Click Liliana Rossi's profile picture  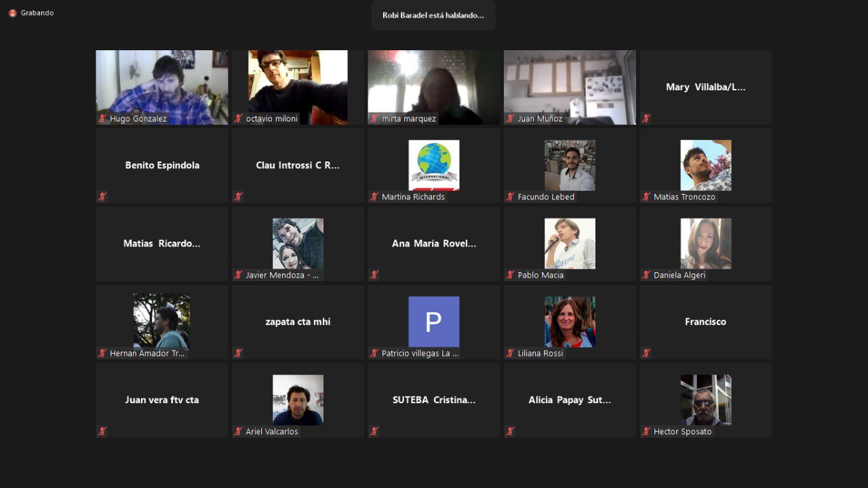point(570,322)
